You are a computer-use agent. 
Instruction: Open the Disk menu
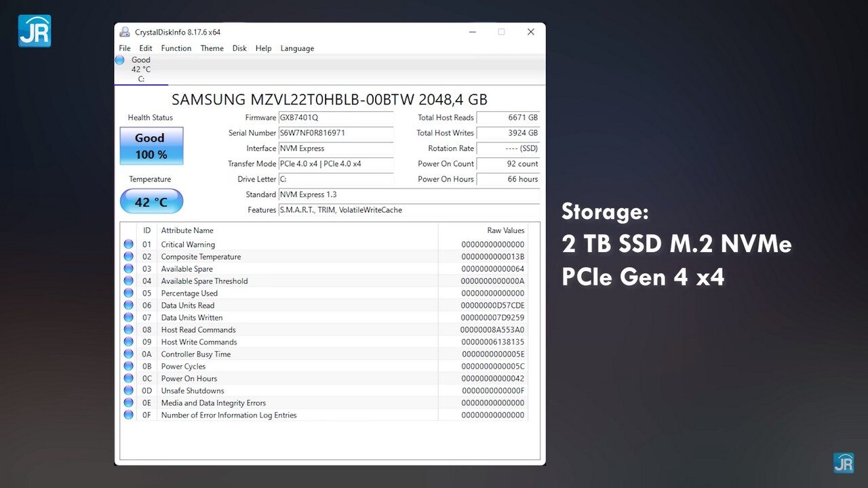tap(239, 48)
